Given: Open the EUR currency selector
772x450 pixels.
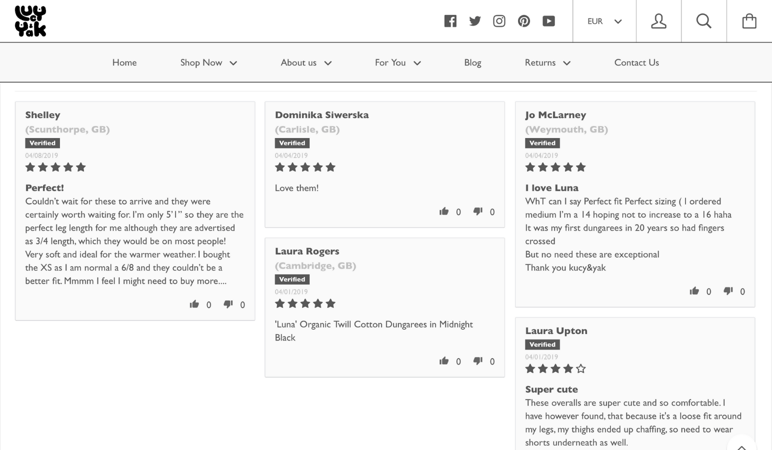Looking at the screenshot, I should (x=604, y=21).
